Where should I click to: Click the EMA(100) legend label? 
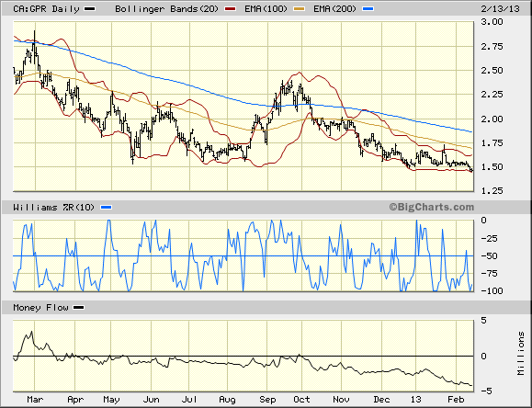coord(266,9)
